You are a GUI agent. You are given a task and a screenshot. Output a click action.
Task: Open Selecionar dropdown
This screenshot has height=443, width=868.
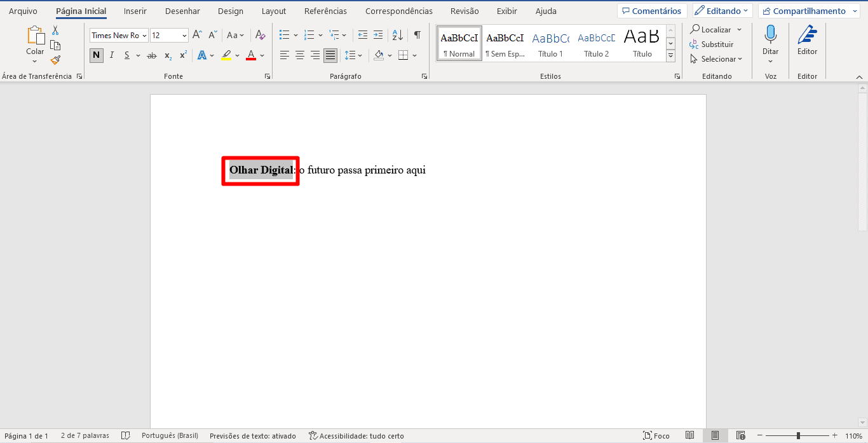[x=716, y=58]
